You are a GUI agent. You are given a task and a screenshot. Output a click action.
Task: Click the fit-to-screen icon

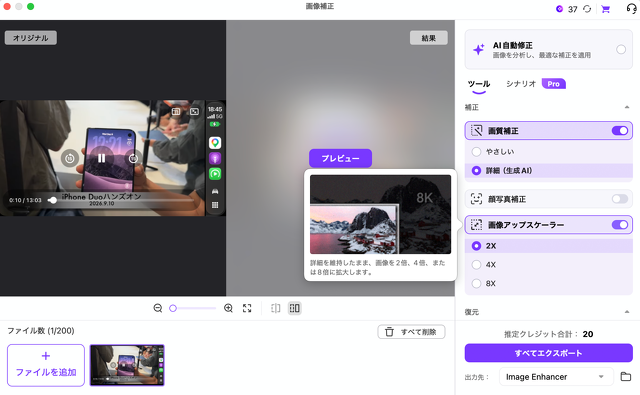coord(247,308)
